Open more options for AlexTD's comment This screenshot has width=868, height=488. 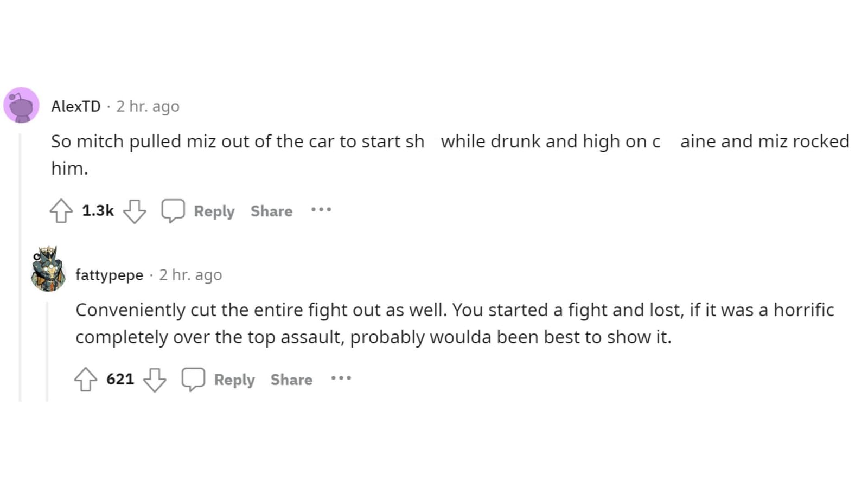(321, 210)
